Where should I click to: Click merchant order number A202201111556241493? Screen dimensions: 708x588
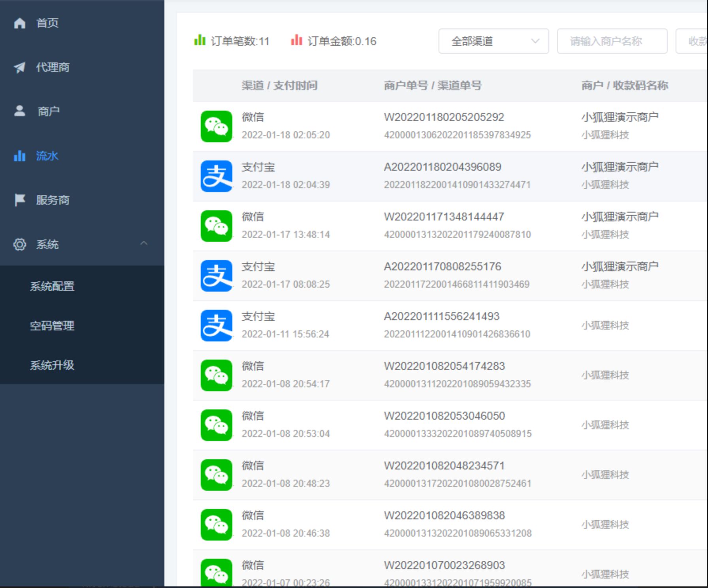[442, 316]
